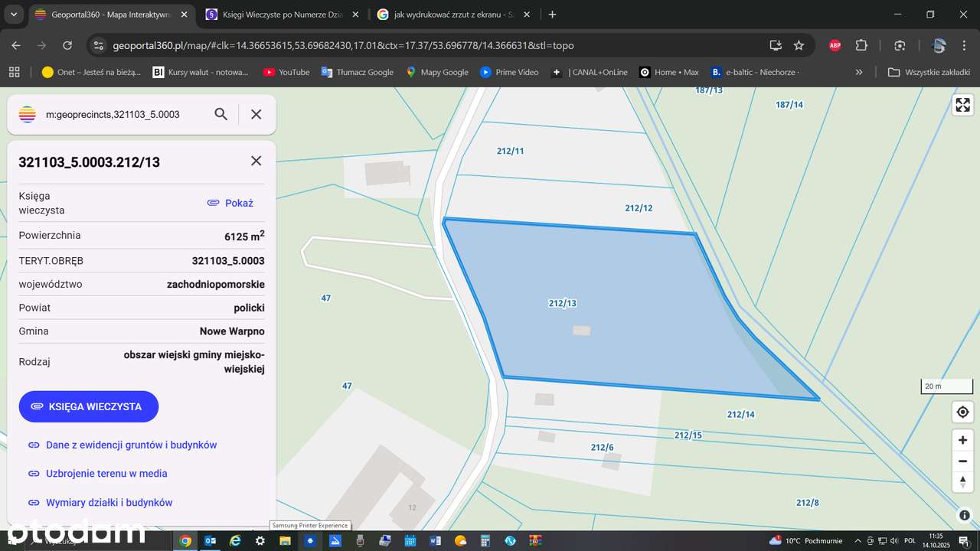Toggle fullscreen map view icon
The image size is (980, 551).
962,105
